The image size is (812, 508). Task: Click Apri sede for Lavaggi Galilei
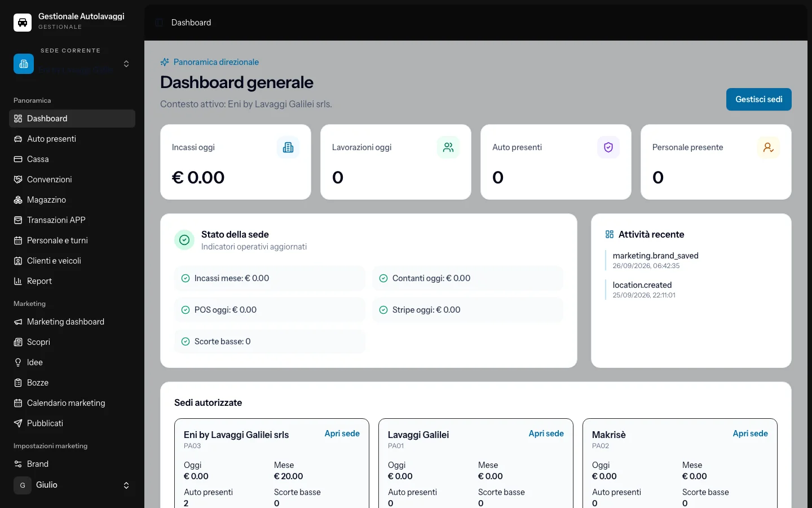pos(546,433)
